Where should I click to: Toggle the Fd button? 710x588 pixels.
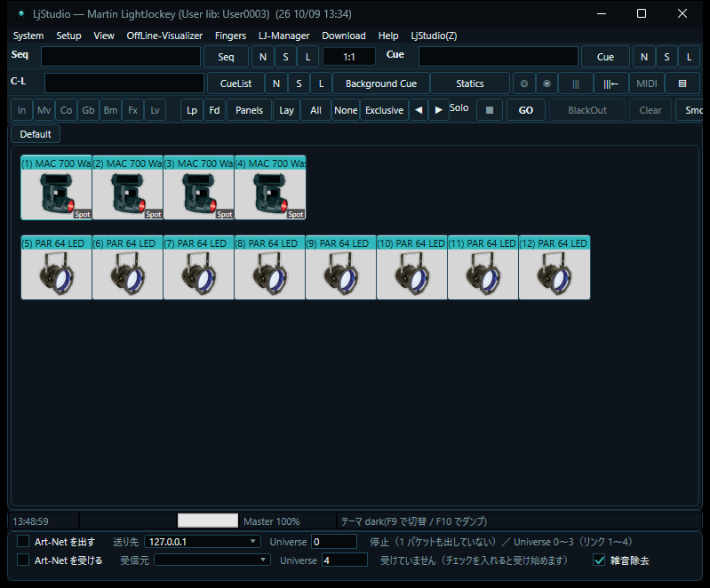tap(215, 110)
